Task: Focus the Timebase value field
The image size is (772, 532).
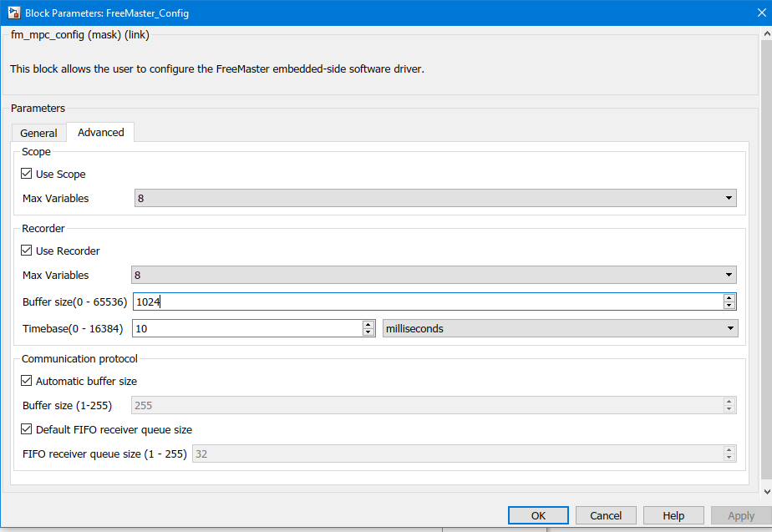Action: [x=246, y=328]
